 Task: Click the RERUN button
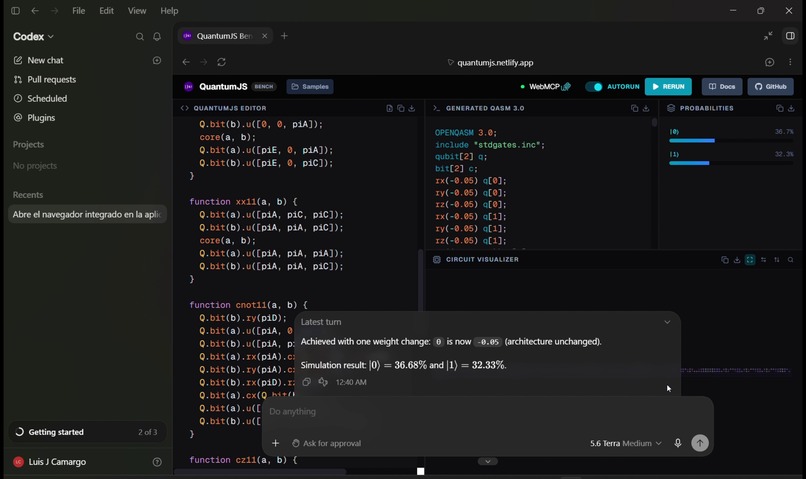tap(668, 87)
